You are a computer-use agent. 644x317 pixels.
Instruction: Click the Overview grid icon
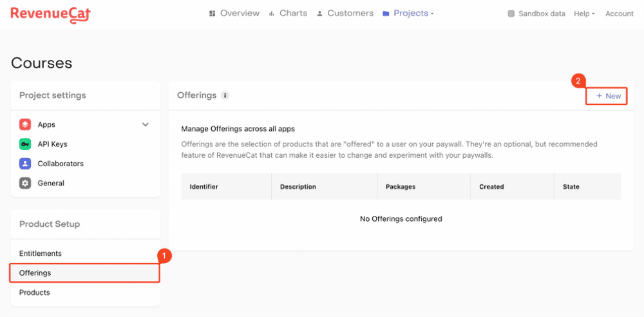point(213,14)
